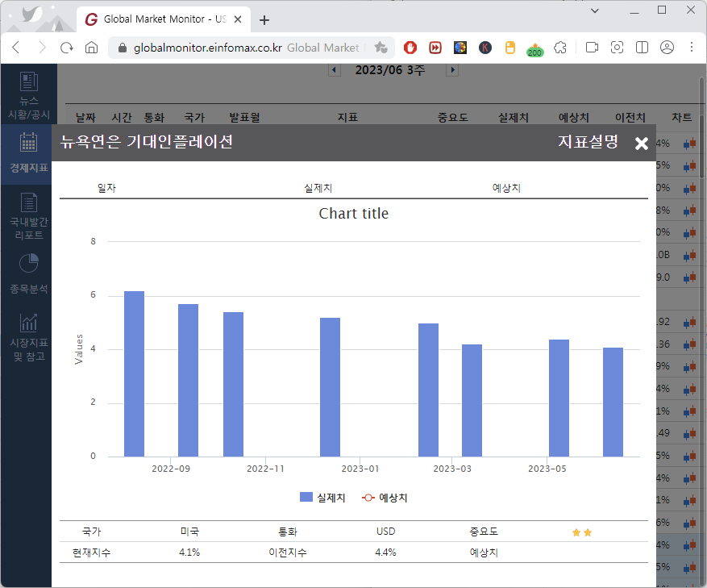707x588 pixels.
Task: Toggle the browser side panel
Action: pos(642,48)
